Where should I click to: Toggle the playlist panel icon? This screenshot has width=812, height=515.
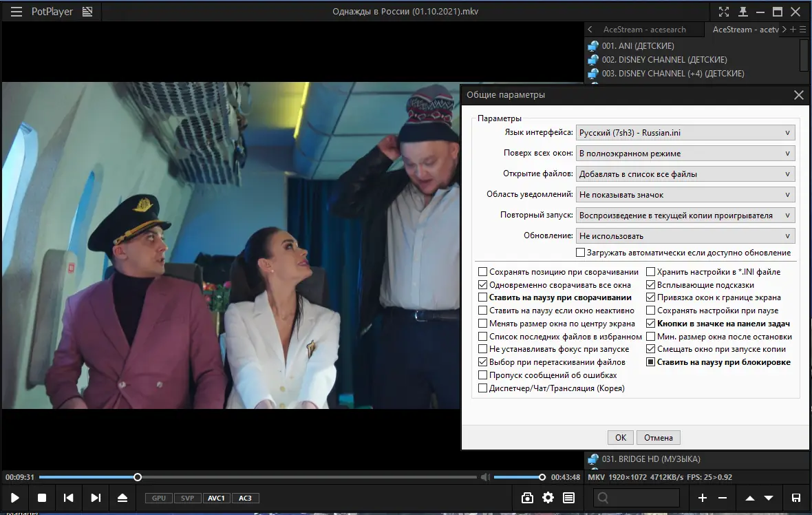[x=569, y=498]
